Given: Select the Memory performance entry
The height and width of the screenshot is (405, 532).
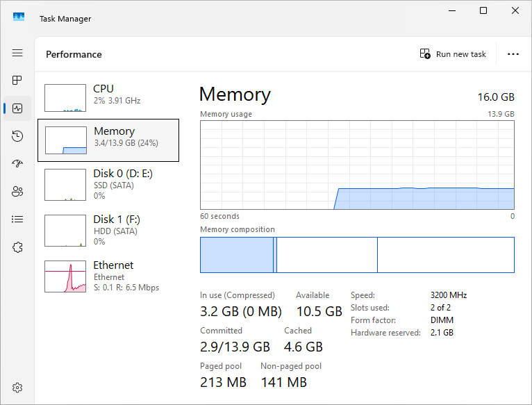Looking at the screenshot, I should click(108, 140).
